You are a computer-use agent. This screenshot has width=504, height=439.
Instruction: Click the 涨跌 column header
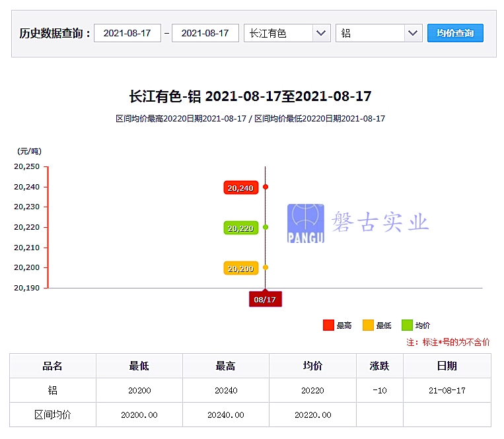pos(380,366)
